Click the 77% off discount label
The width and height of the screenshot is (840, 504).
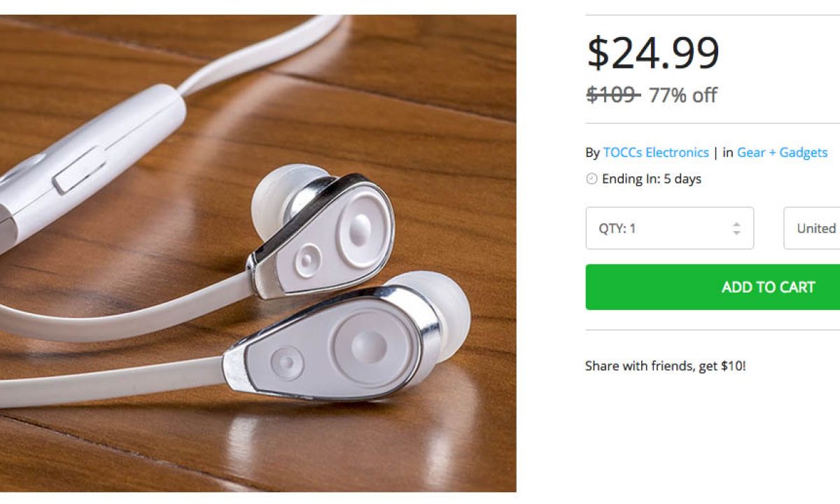pyautogui.click(x=682, y=94)
